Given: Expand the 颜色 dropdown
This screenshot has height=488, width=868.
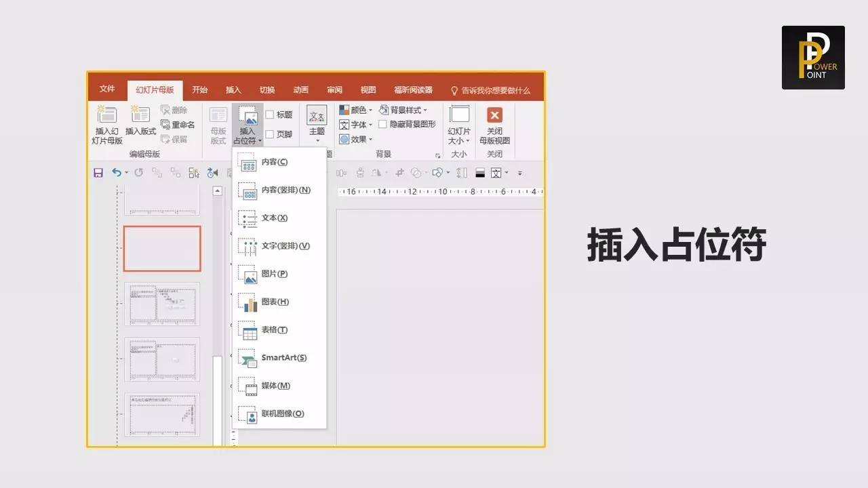Looking at the screenshot, I should click(x=355, y=110).
